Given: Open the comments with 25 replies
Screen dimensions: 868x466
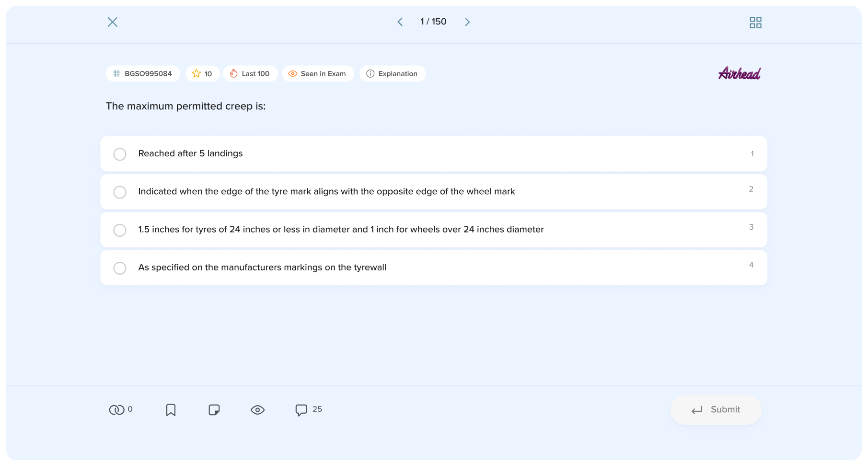Looking at the screenshot, I should 301,410.
